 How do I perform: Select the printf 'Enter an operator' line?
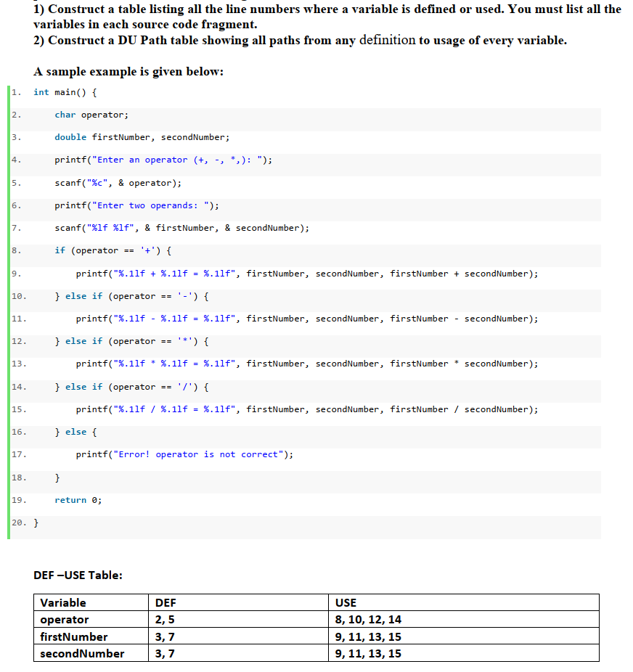pos(163,160)
